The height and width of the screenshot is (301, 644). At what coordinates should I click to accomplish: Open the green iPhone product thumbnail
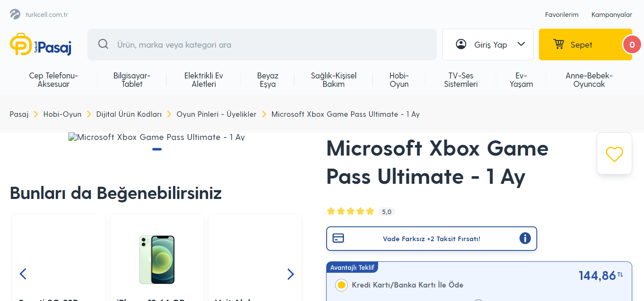click(157, 259)
